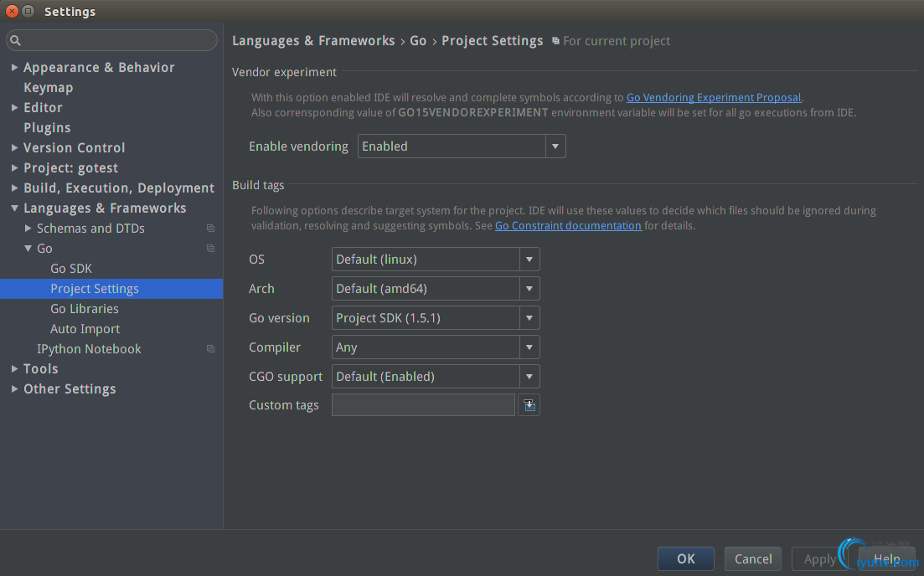Expand the Version Control section
Viewport: 924px width, 576px height.
pos(15,148)
